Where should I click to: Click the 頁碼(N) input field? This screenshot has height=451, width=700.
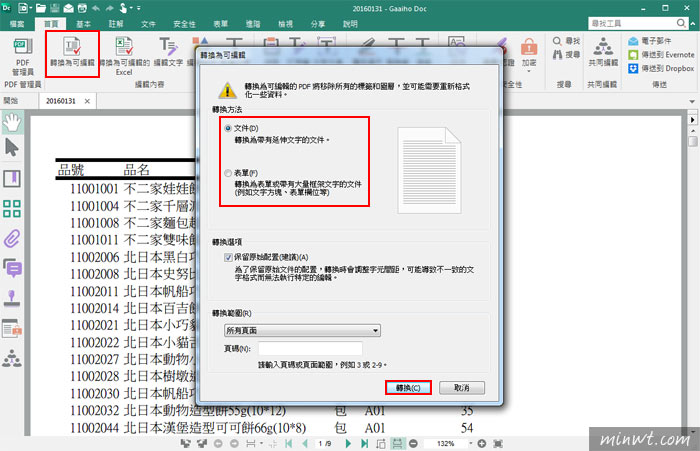(310, 348)
